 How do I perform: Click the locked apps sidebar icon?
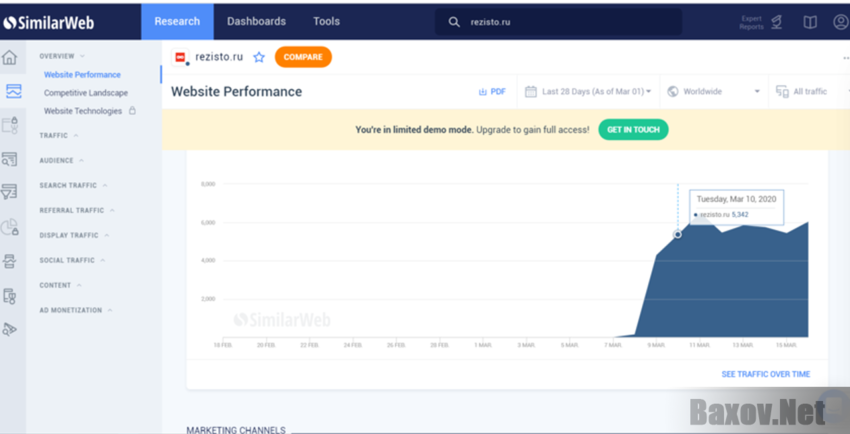[x=10, y=125]
